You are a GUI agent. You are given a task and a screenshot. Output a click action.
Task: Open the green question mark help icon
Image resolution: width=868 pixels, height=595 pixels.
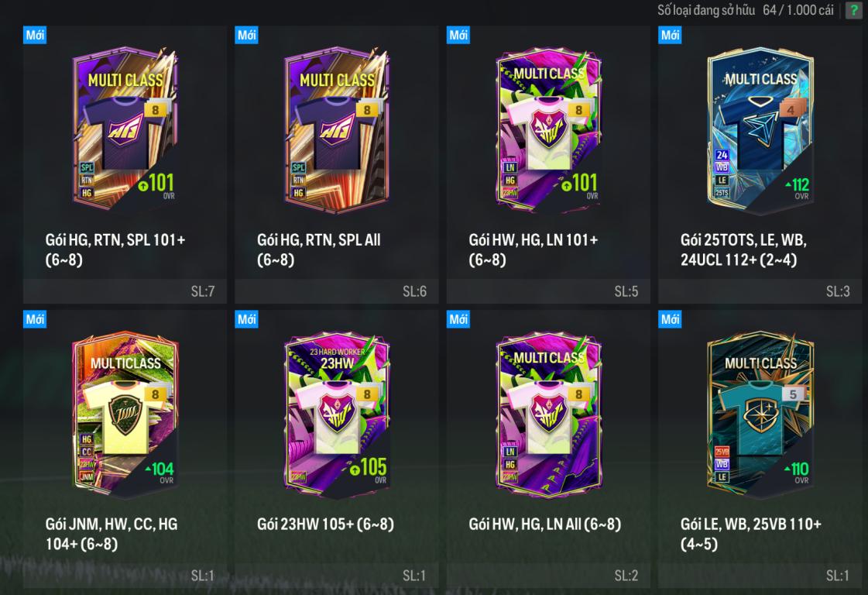853,11
